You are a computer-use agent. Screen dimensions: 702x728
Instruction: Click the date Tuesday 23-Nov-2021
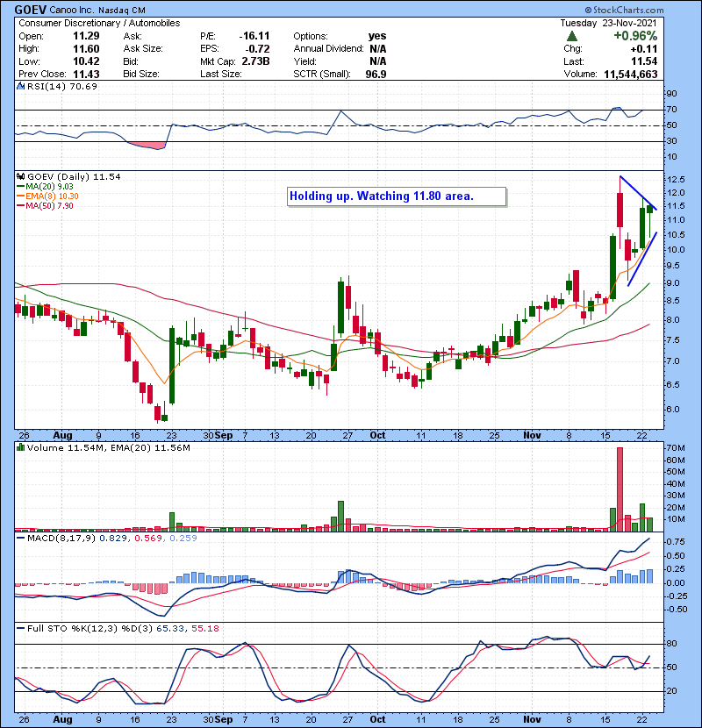click(x=609, y=23)
